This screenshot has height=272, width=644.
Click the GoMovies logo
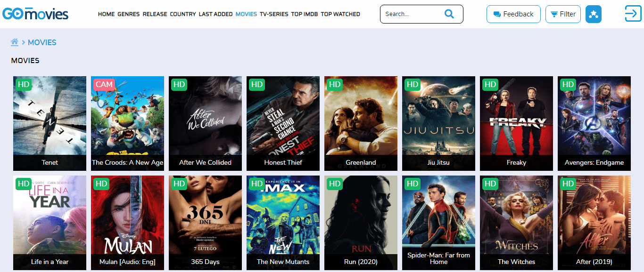35,14
